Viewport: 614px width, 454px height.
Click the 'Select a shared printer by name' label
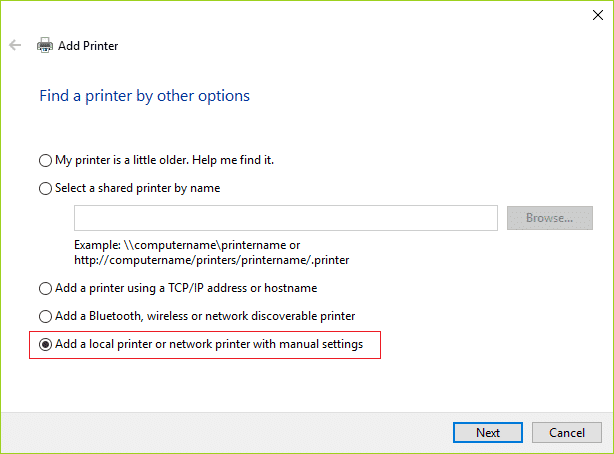(137, 188)
